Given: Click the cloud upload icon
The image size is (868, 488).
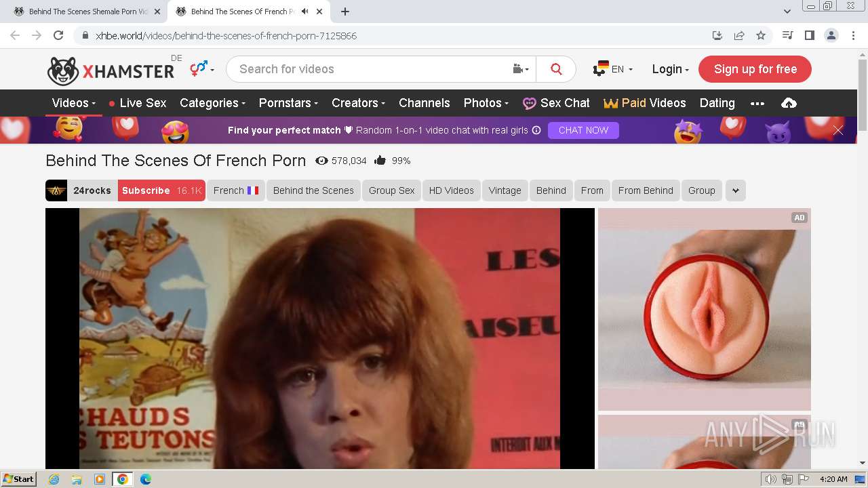Looking at the screenshot, I should pos(789,103).
